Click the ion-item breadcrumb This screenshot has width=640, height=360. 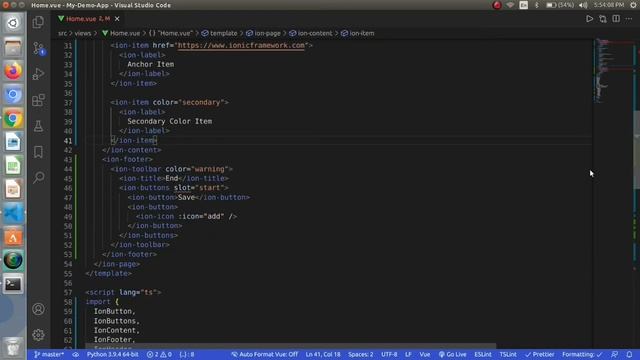click(x=358, y=33)
